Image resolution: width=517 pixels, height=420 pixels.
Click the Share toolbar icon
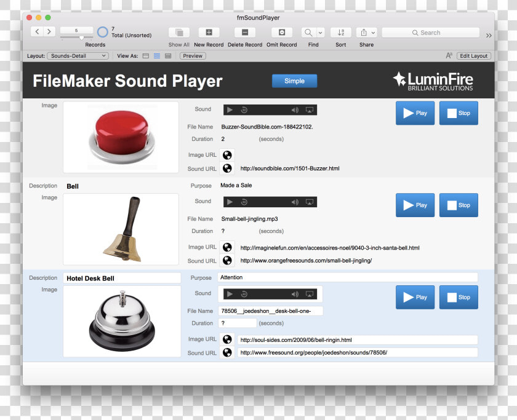pos(363,32)
